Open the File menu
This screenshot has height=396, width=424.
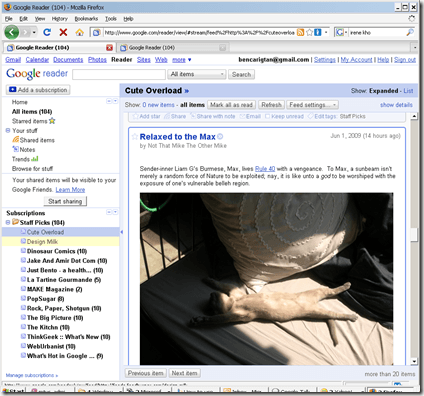[x=9, y=19]
